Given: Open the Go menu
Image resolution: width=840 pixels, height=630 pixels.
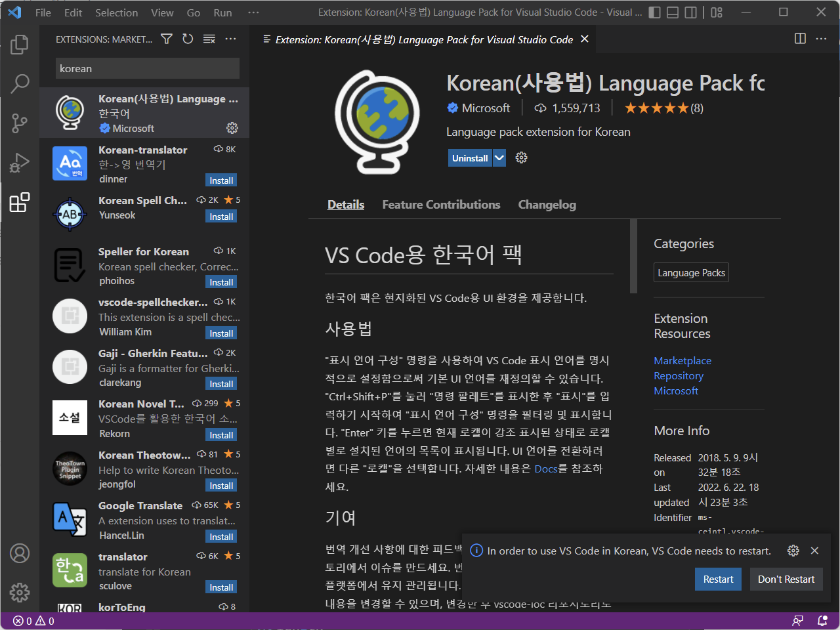Looking at the screenshot, I should pyautogui.click(x=194, y=12).
